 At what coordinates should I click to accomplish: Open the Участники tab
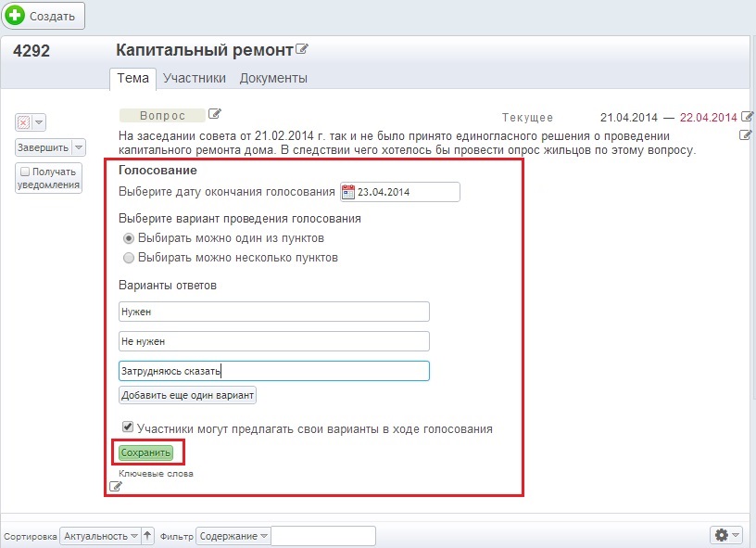[195, 78]
